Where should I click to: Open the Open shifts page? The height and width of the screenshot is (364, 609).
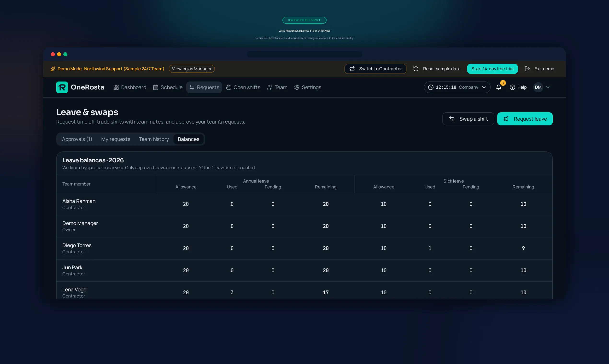pos(243,87)
